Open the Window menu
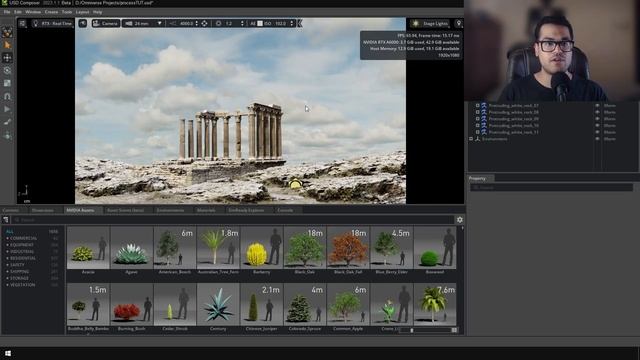 33,12
